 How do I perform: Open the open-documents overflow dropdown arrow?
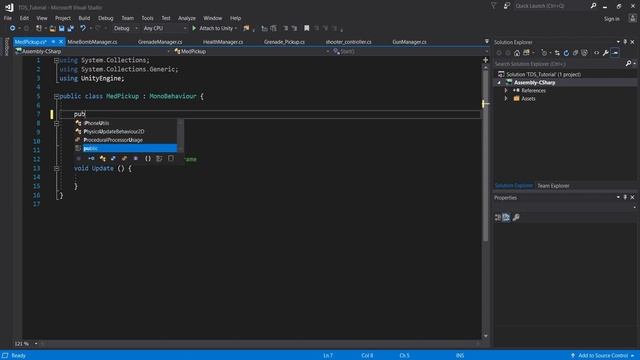pyautogui.click(x=487, y=42)
